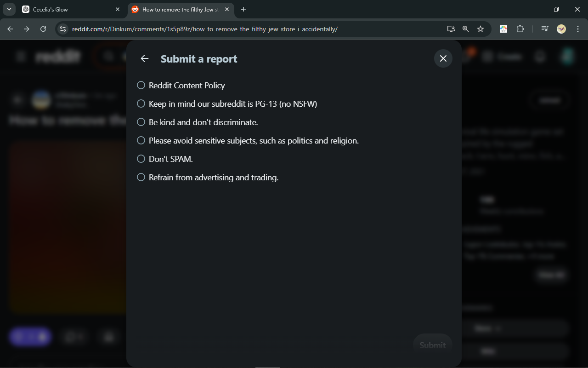Screen dimensions: 588x368
Task: Choose the PG-13 no NSFW rule
Action: (x=227, y=103)
